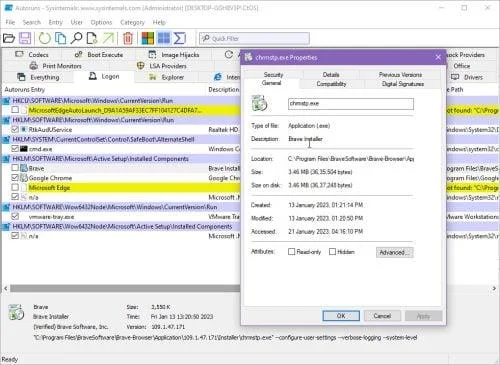500x365 pixels.
Task: Click the Delete trash toolbar icon
Action: (128, 39)
